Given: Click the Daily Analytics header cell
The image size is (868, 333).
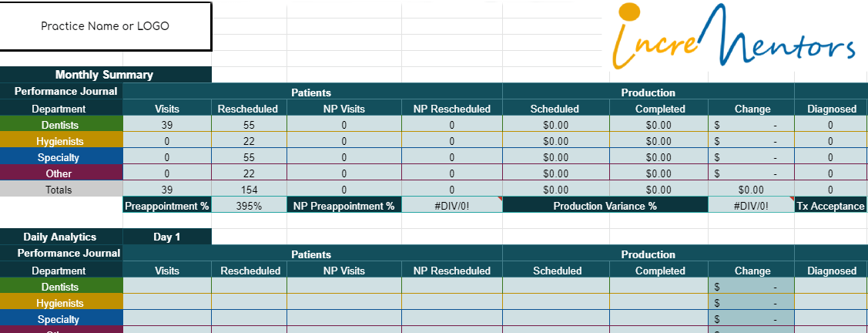Looking at the screenshot, I should pyautogui.click(x=62, y=237).
